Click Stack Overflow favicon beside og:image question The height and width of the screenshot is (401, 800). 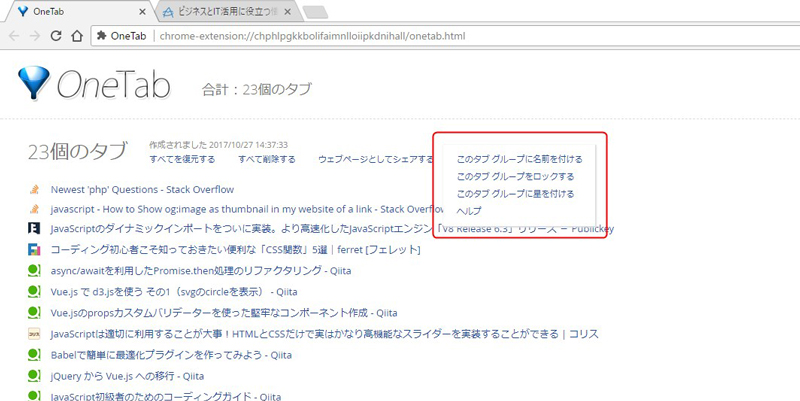click(34, 209)
